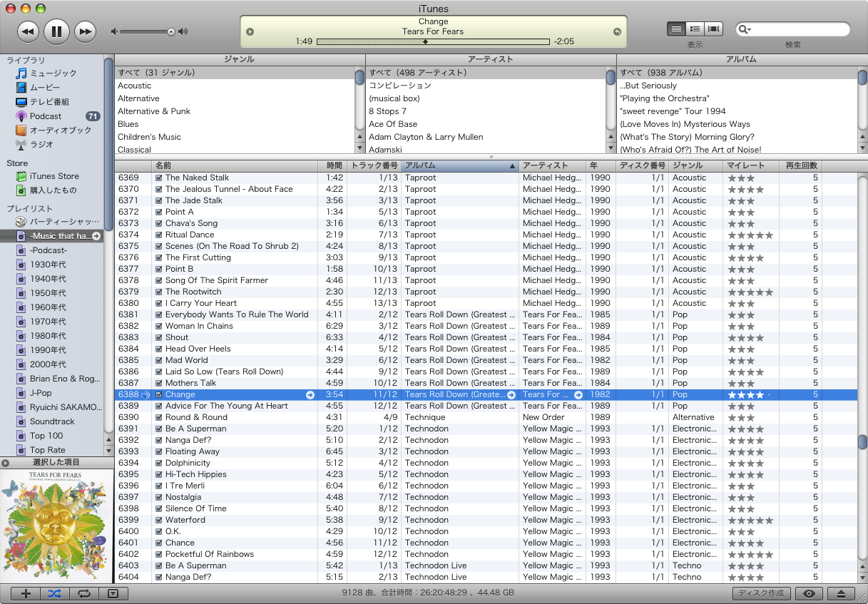Image resolution: width=868 pixels, height=604 pixels.
Task: Skip back to the previous track
Action: coord(28,31)
